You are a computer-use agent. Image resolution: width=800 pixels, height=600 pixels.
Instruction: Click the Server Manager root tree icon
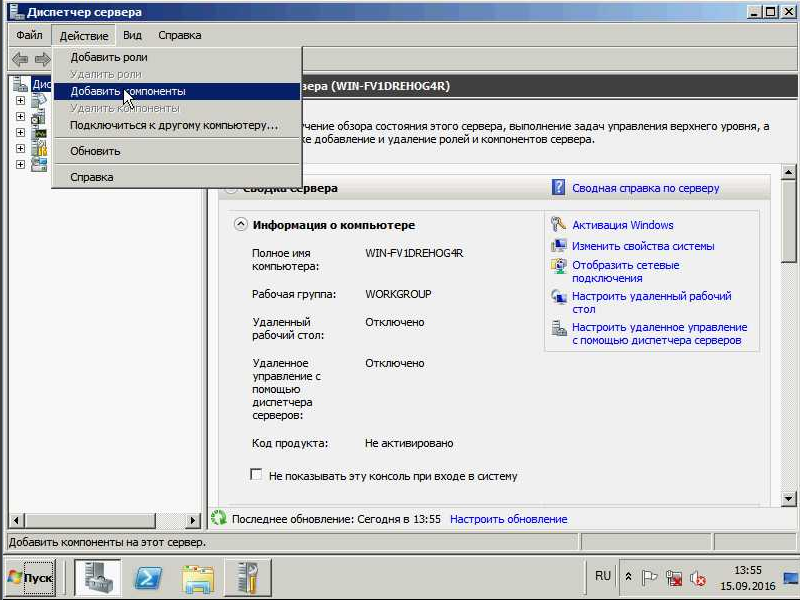click(x=20, y=84)
